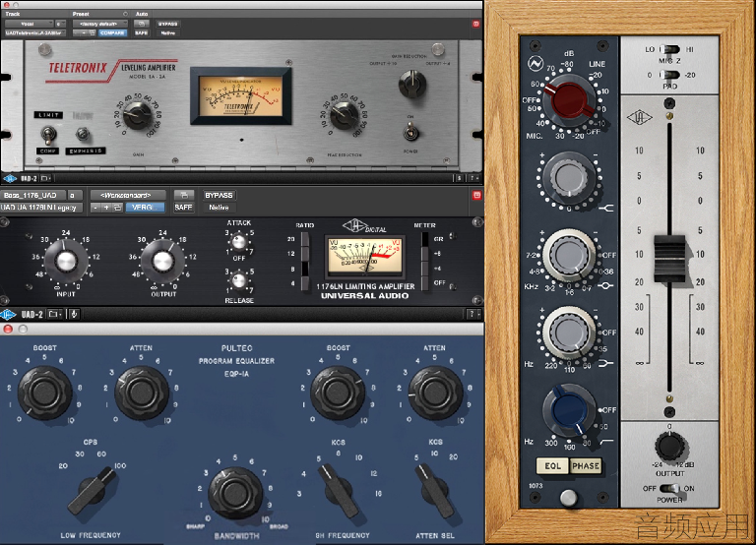The width and height of the screenshot is (756, 545).
Task: Open the question mark help in 1176 toolbar
Action: (472, 315)
